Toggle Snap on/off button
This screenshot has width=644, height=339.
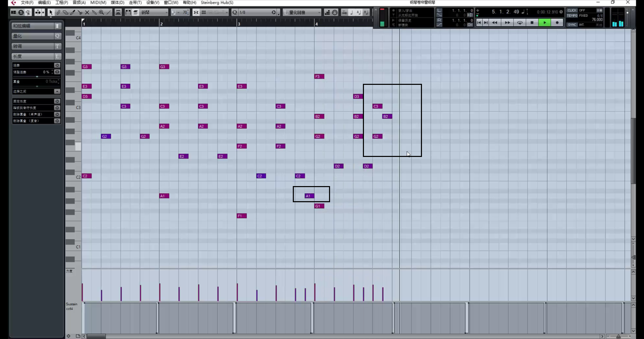tap(196, 12)
